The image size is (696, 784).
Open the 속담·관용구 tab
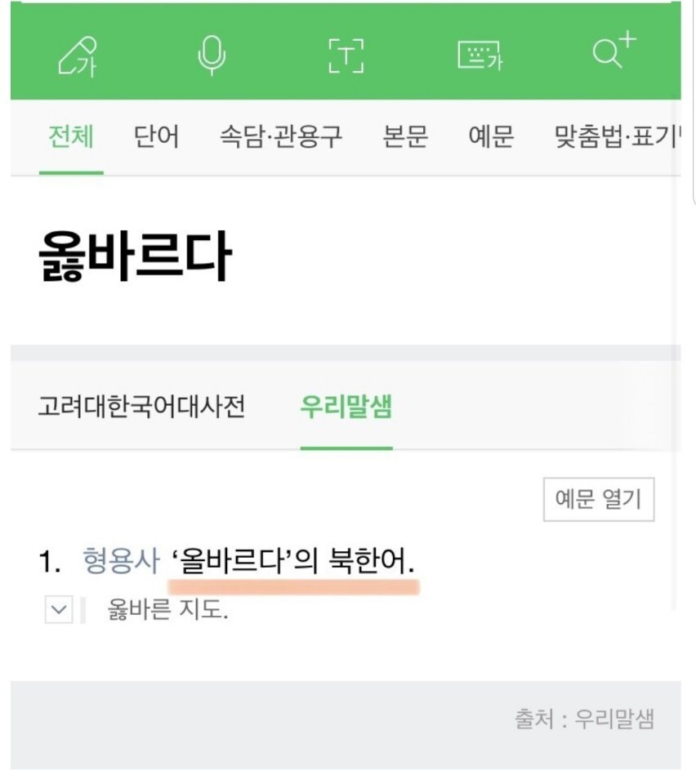tap(280, 136)
